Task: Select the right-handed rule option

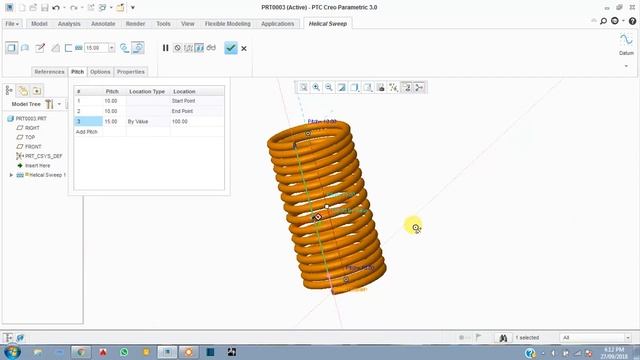Action: coord(138,48)
